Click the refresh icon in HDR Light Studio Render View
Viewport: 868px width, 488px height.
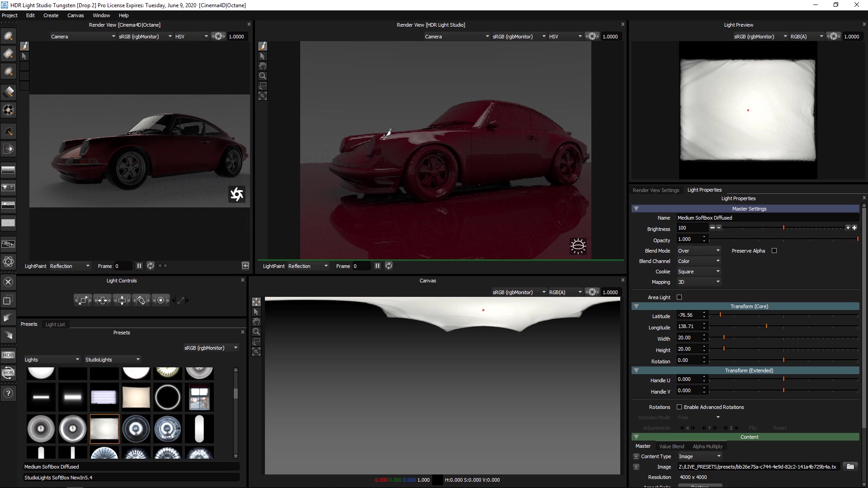coord(389,266)
